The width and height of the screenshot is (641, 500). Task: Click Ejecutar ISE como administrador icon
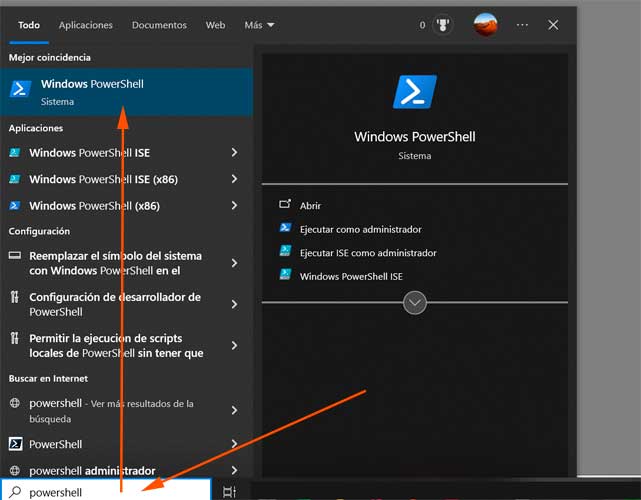tap(285, 251)
